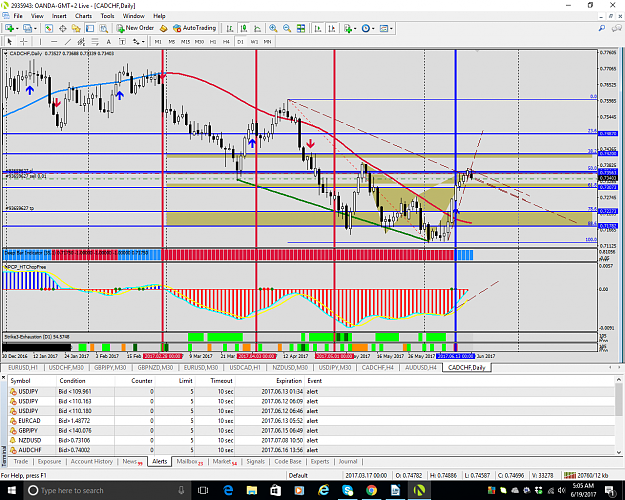Switch to the Account History terminal tab

(x=92, y=461)
